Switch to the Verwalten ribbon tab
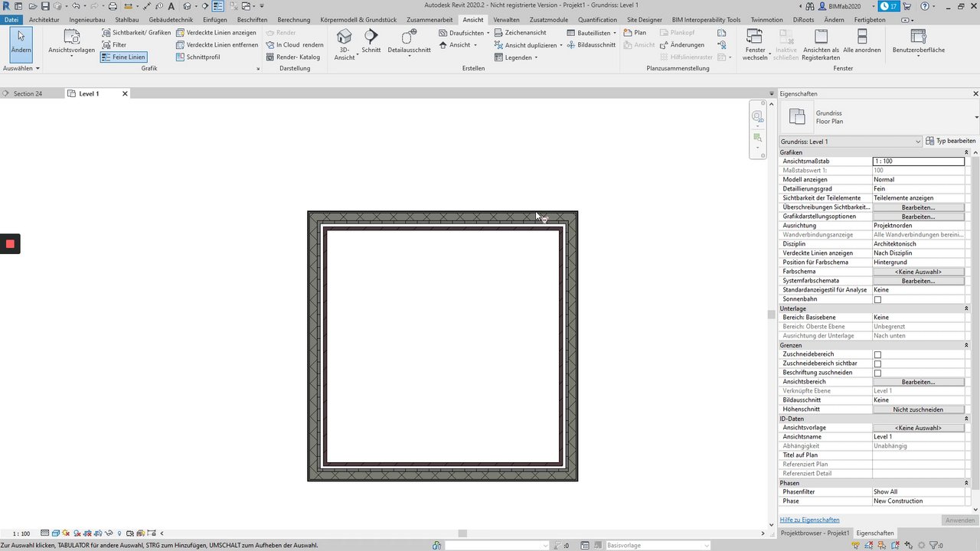The image size is (980, 551). click(x=507, y=20)
